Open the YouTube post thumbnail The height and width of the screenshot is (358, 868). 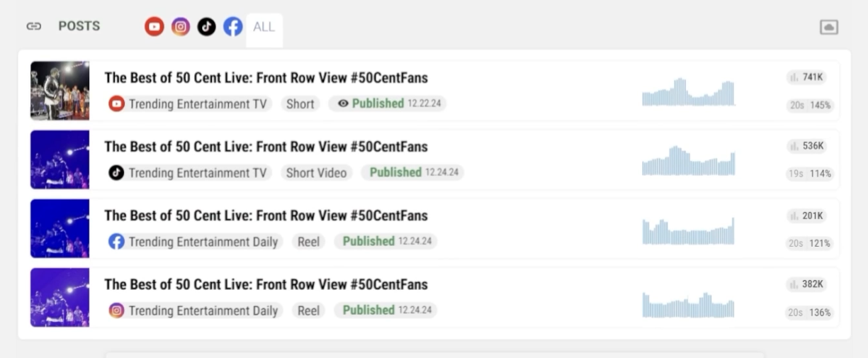(x=60, y=91)
